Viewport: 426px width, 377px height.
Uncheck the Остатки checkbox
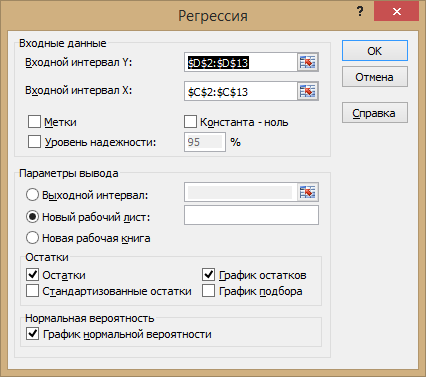click(32, 275)
